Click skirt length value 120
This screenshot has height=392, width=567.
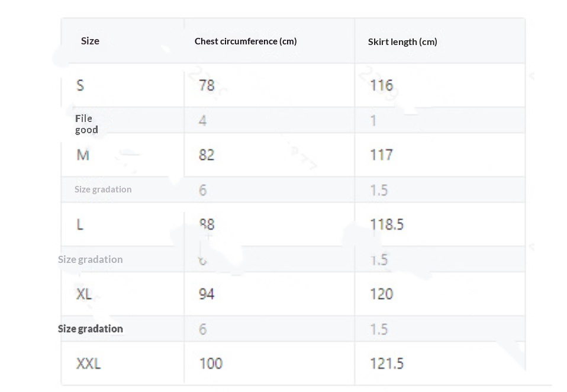[x=381, y=294]
